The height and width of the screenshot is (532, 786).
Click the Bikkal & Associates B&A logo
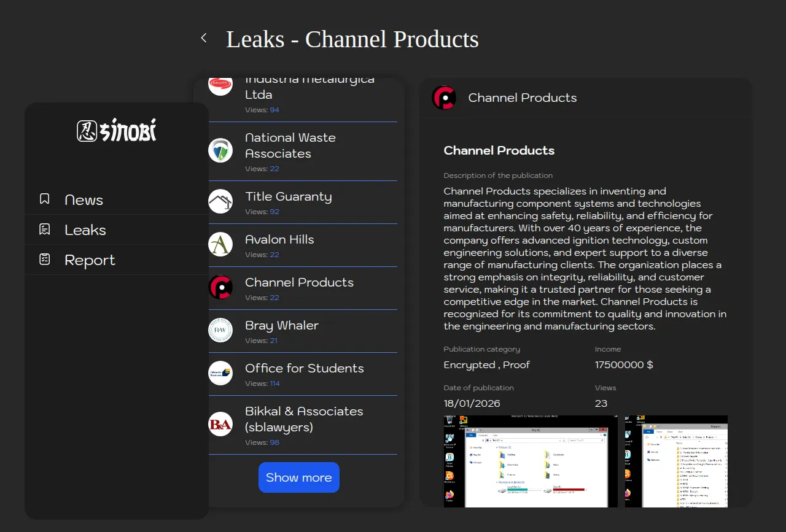220,424
